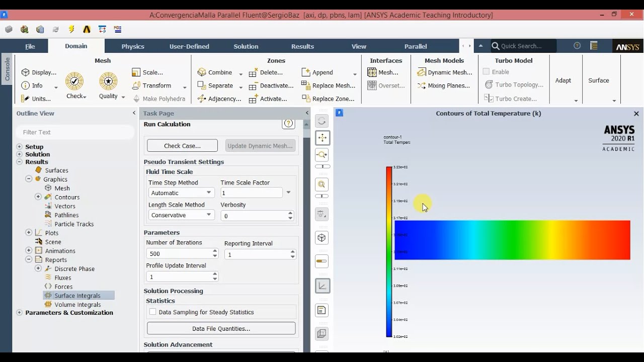The image size is (644, 362).
Task: Switch to the Parallel ribbon tab
Action: click(416, 46)
